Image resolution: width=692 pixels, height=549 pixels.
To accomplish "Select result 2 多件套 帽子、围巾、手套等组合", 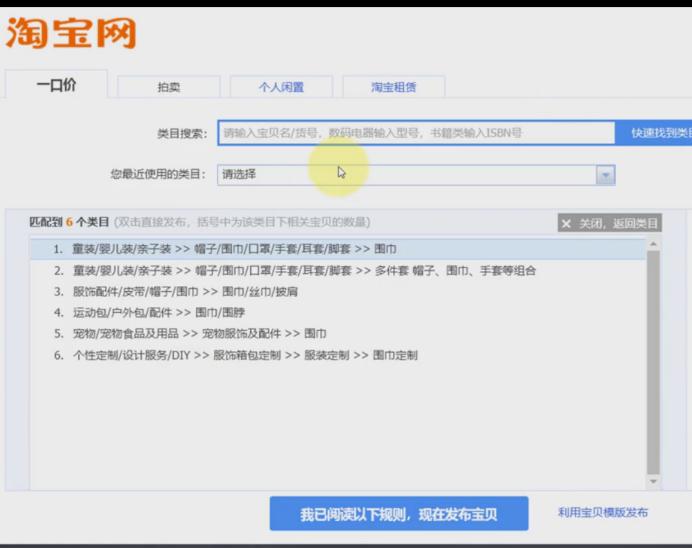I will tap(338, 271).
